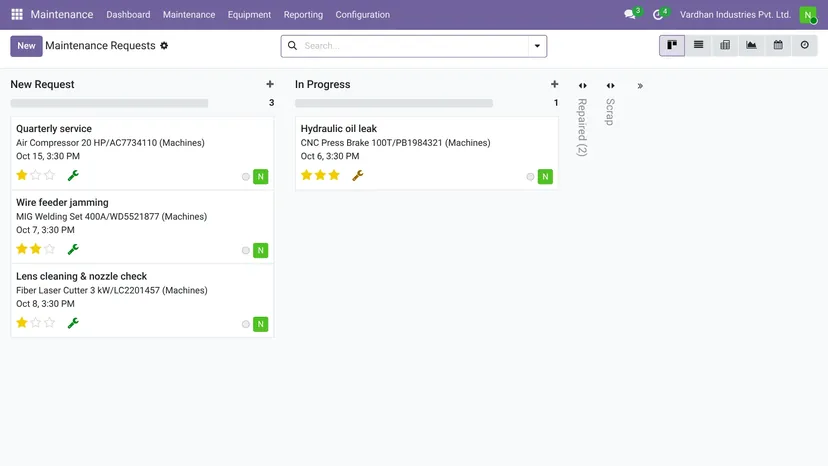Click the In Progress column progress bar

394,103
